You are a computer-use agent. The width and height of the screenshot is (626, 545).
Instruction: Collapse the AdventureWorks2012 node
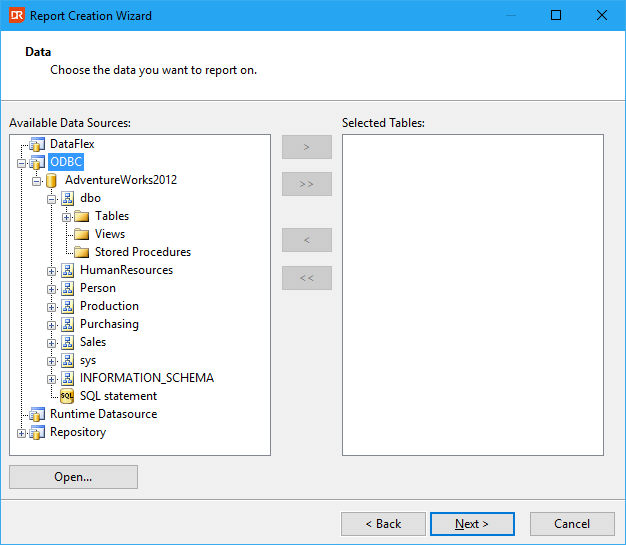point(36,181)
